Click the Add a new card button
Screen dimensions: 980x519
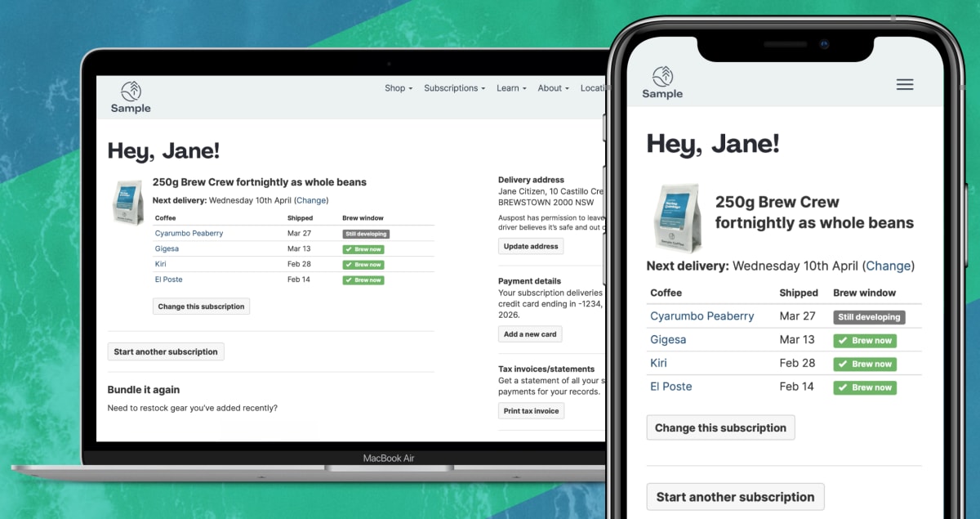(530, 334)
